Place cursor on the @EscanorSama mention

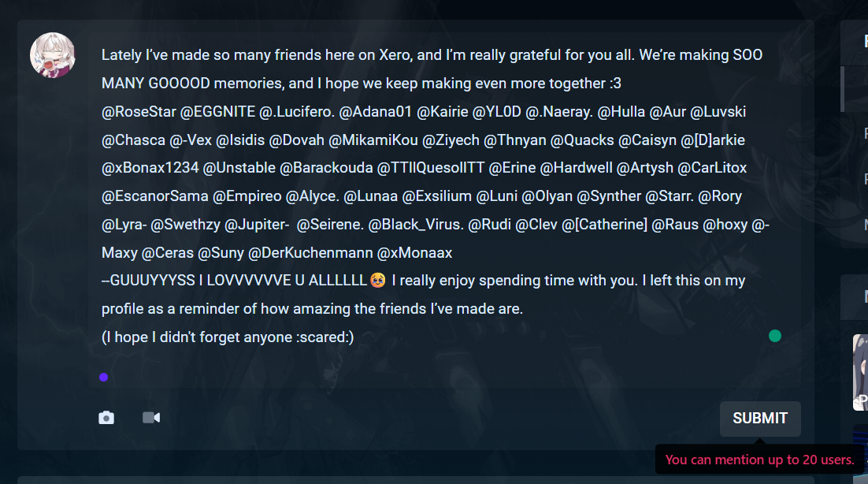155,196
